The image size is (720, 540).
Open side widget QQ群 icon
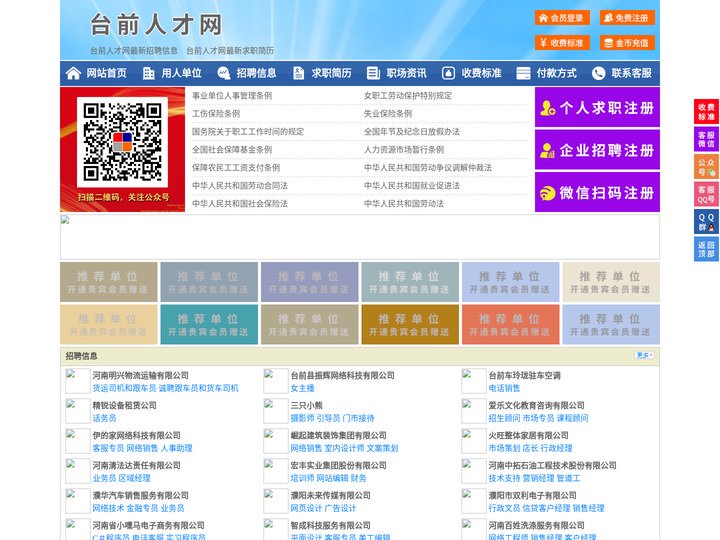coord(706,222)
